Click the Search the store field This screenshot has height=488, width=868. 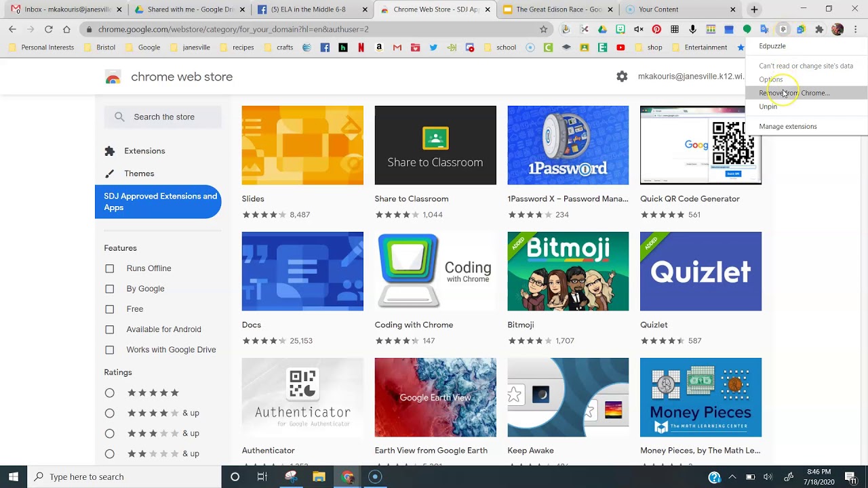163,117
